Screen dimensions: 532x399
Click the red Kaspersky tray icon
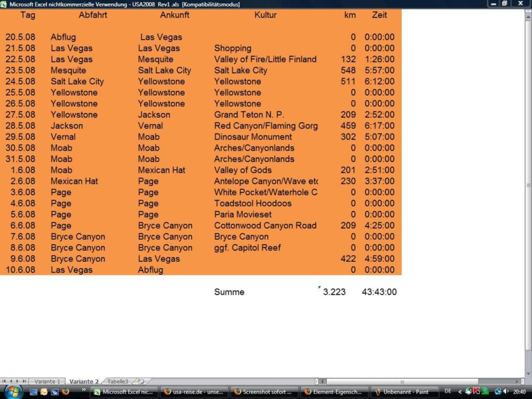(476, 392)
